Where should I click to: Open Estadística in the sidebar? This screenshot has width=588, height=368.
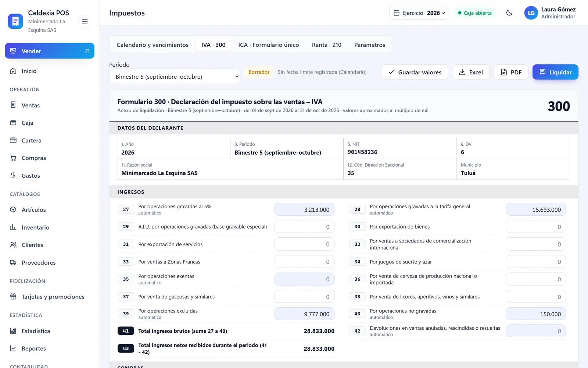pyautogui.click(x=50, y=331)
